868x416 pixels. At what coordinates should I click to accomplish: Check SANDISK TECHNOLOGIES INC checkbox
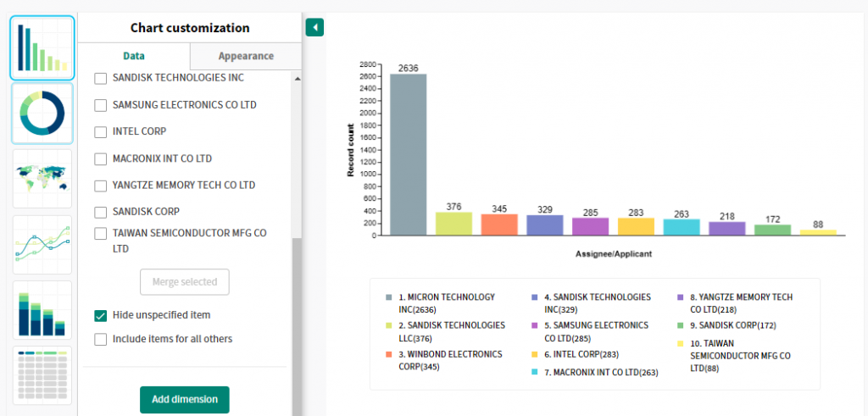coord(100,79)
